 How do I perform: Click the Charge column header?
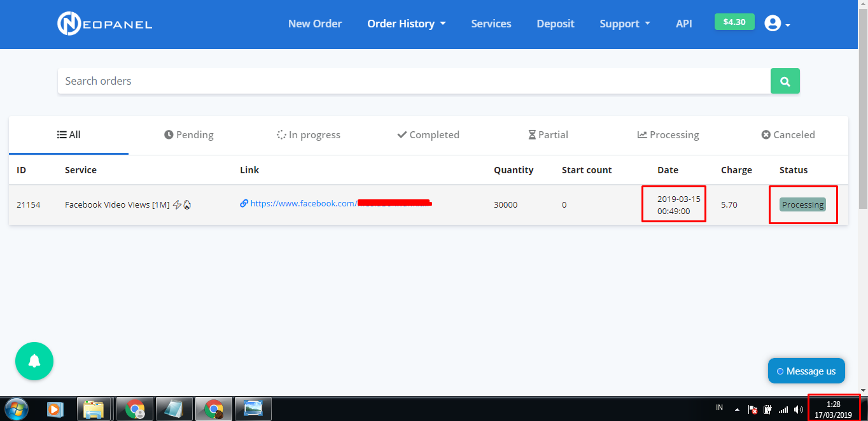pyautogui.click(x=736, y=170)
